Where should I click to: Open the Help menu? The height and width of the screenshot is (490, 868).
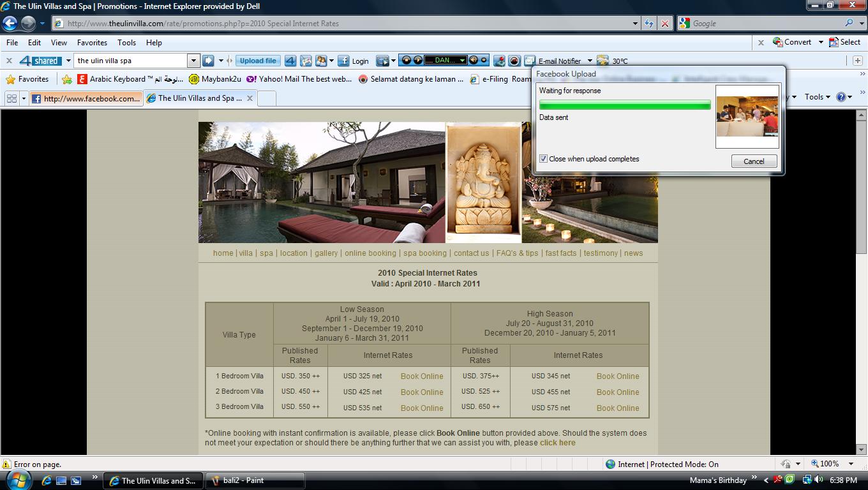(154, 43)
